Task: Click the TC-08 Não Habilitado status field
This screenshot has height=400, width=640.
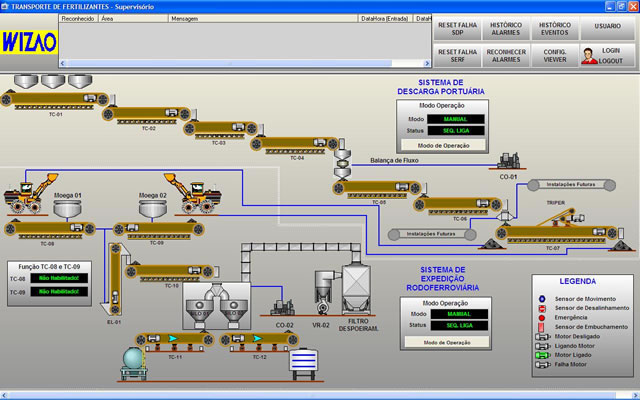Action: (59, 278)
